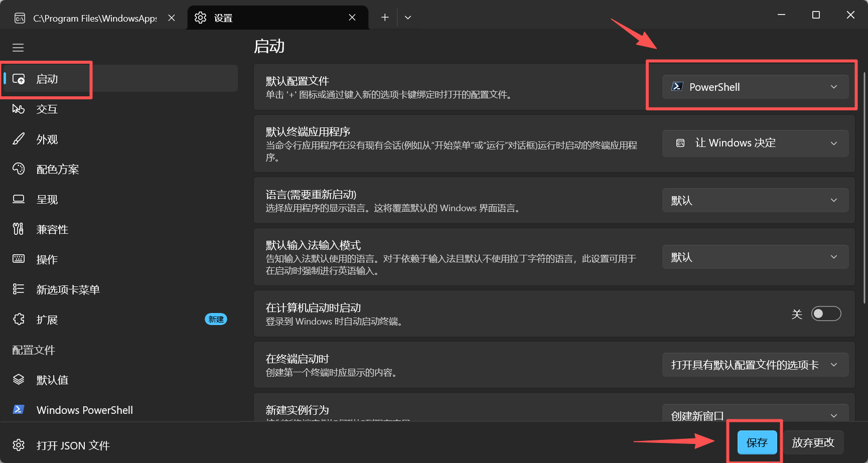Close the C:\Program Files tab
The width and height of the screenshot is (868, 463).
tap(172, 18)
